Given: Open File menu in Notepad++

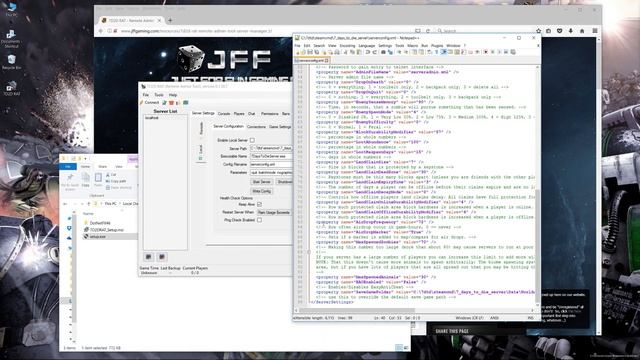Looking at the screenshot, I should 298,46.
